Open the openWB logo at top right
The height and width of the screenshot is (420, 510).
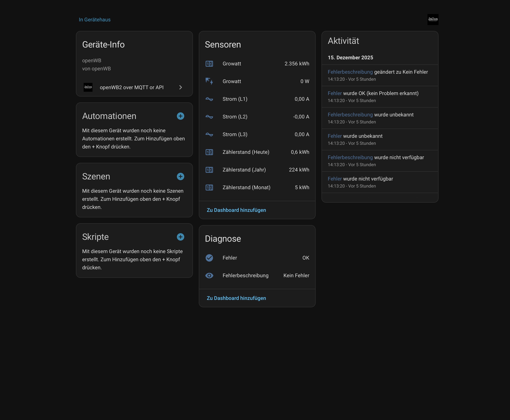coord(433,20)
